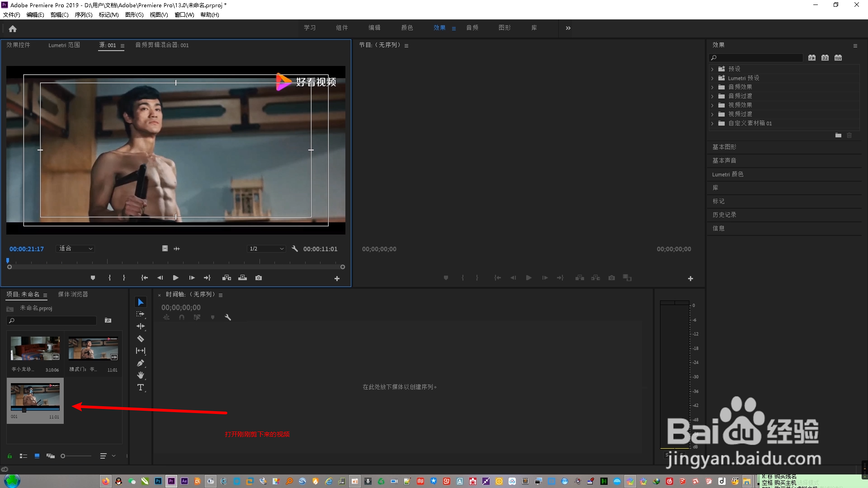Select the Ripple Edit tool
The height and width of the screenshot is (488, 868).
click(141, 326)
